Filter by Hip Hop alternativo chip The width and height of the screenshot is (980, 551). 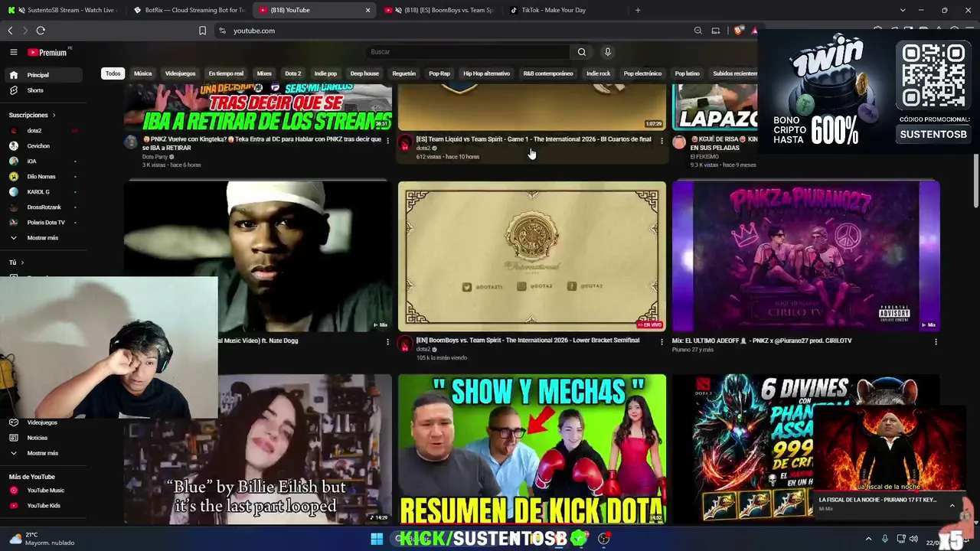tap(486, 73)
